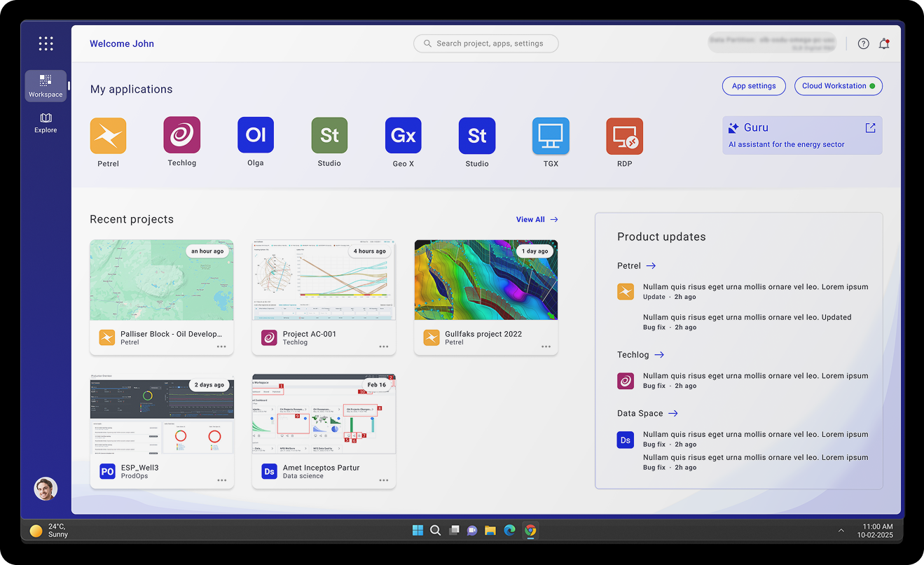Open Guru in external window
Image resolution: width=924 pixels, height=565 pixels.
870,127
